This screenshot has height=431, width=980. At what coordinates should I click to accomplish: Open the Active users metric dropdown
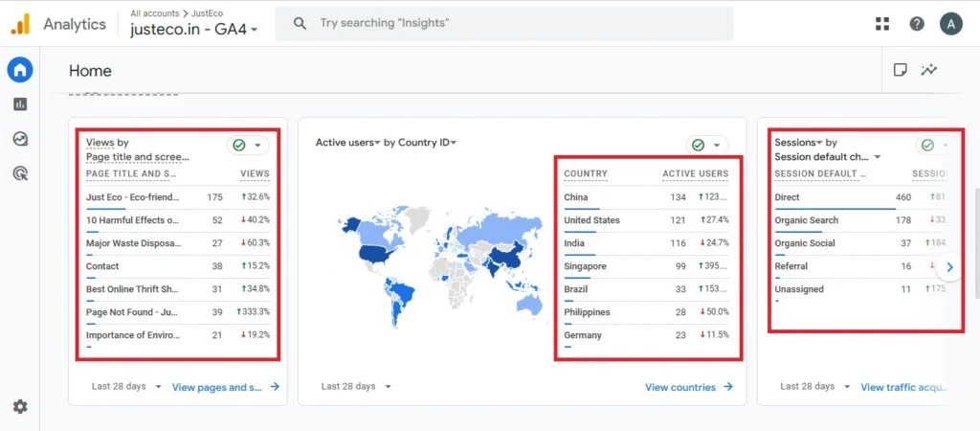[348, 143]
